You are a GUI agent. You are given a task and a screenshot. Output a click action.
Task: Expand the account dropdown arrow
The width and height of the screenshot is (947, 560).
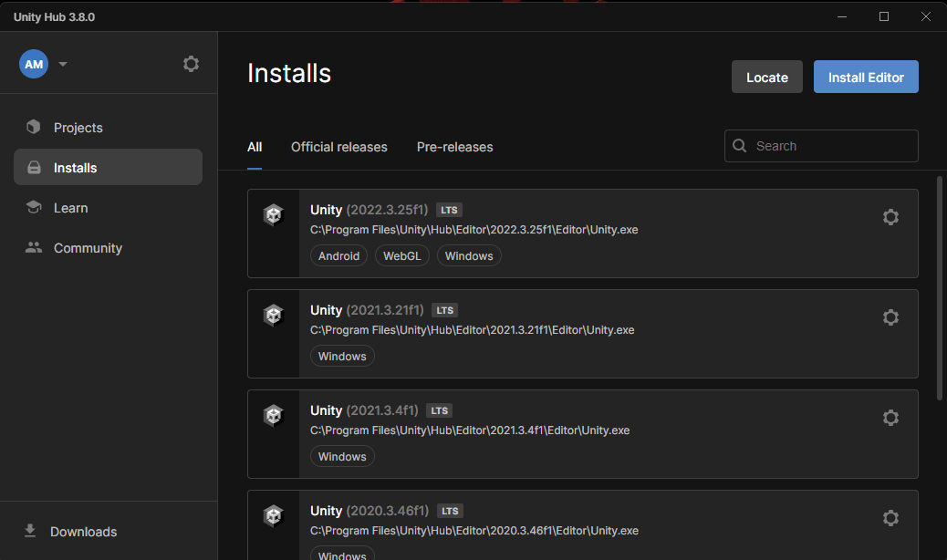coord(63,64)
